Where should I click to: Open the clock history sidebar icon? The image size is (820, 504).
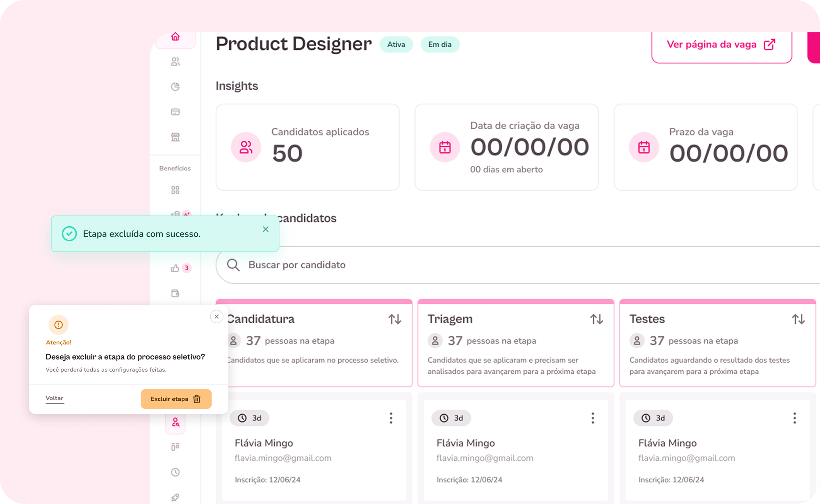tap(175, 472)
